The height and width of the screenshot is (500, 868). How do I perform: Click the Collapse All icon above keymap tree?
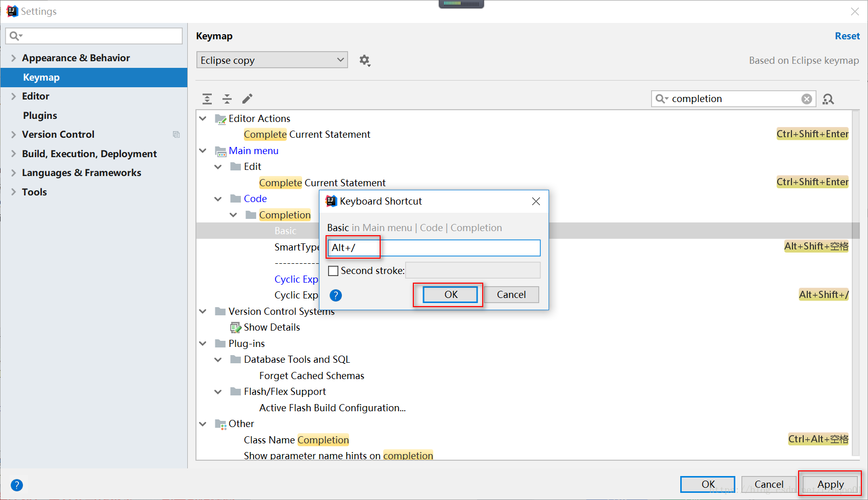pos(227,98)
